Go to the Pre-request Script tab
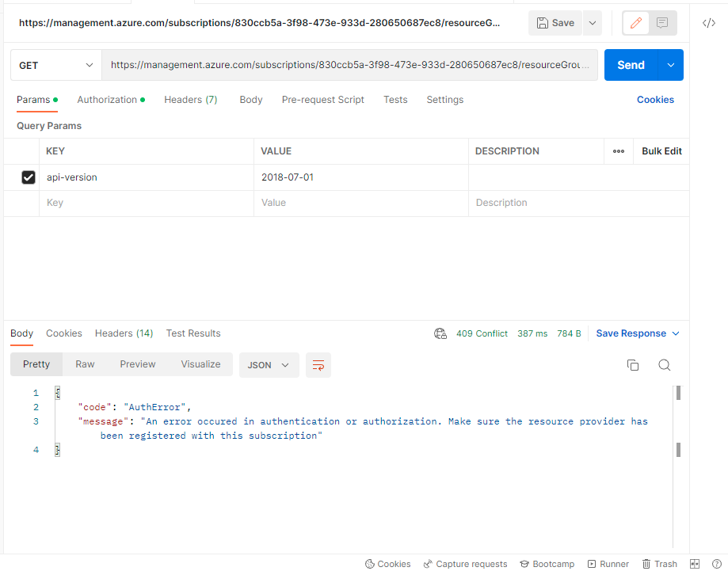The width and height of the screenshot is (728, 571). pos(322,100)
